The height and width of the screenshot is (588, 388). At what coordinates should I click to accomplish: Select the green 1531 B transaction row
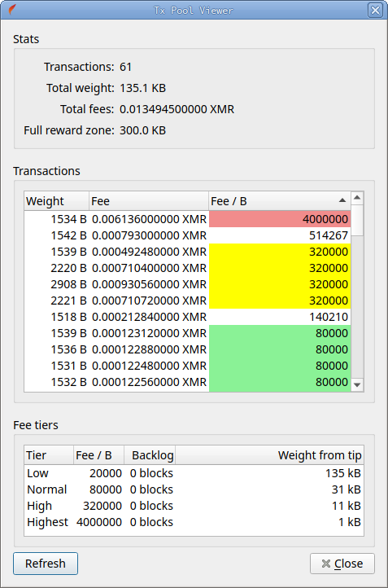(x=188, y=366)
